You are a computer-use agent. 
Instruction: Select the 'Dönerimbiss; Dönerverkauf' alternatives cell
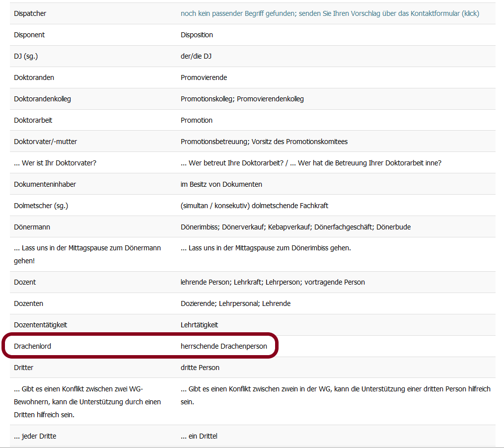coord(296,227)
